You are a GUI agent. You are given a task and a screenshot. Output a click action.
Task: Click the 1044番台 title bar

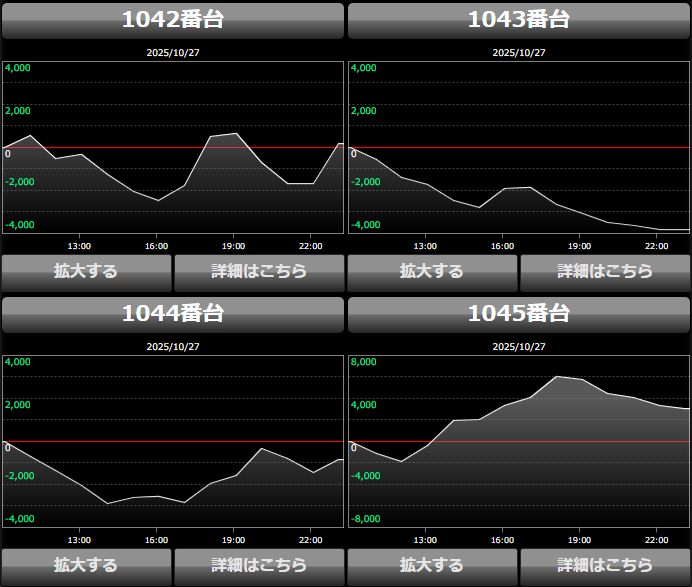[173, 314]
